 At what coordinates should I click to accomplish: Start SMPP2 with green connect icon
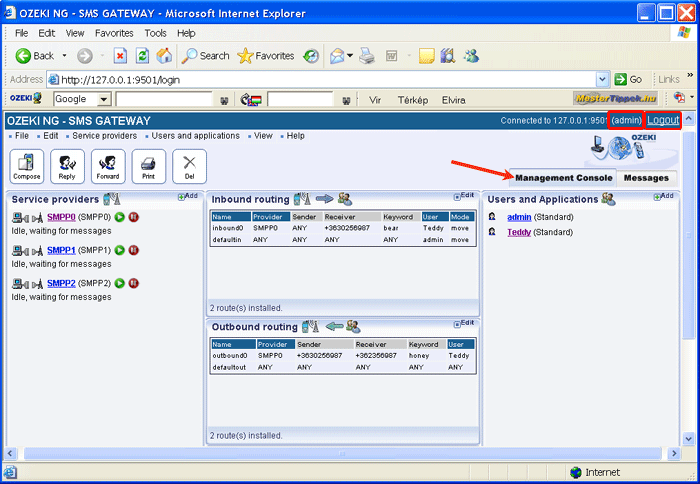(x=119, y=284)
